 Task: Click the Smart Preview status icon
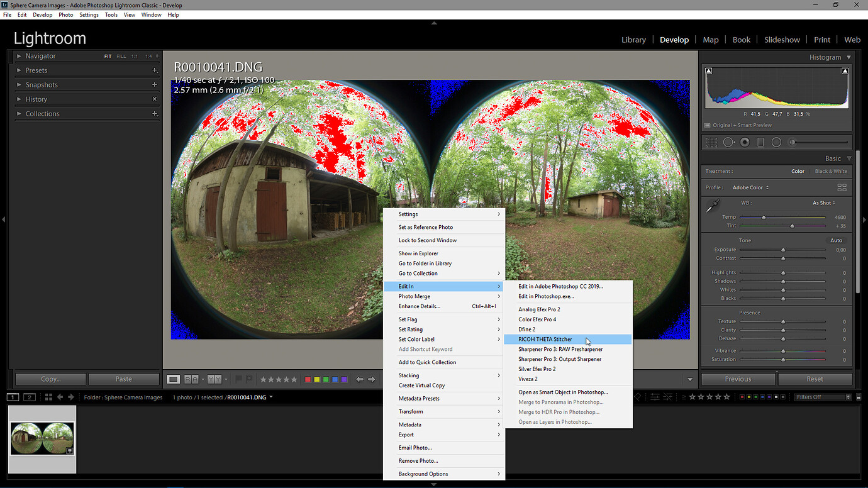pos(708,125)
